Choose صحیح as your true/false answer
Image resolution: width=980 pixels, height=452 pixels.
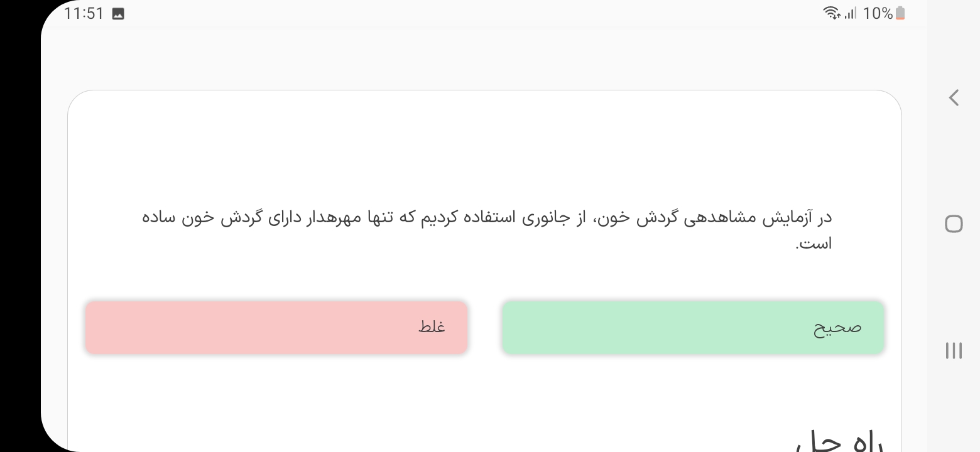tap(692, 326)
